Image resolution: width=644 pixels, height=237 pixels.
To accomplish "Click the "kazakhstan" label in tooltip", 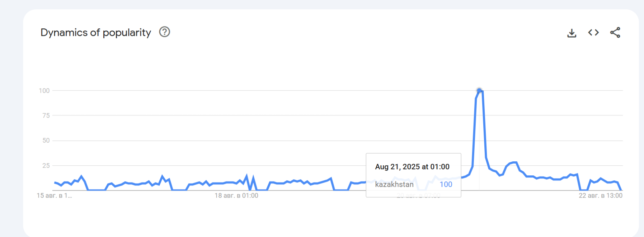I will click(x=394, y=184).
